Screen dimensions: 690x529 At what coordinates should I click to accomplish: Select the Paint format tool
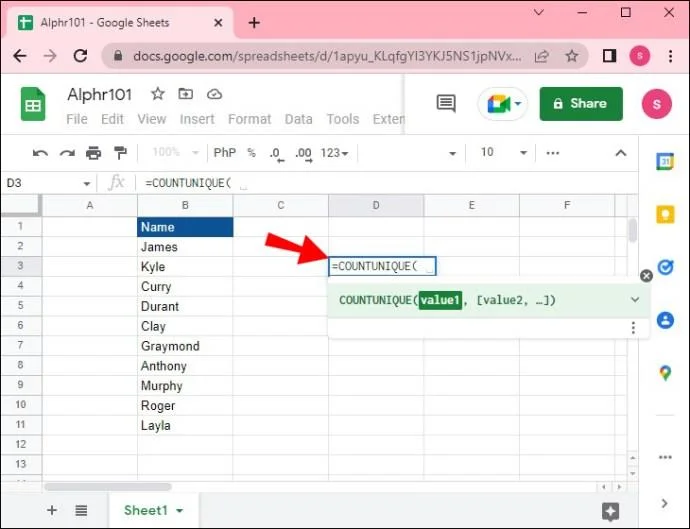tap(120, 153)
